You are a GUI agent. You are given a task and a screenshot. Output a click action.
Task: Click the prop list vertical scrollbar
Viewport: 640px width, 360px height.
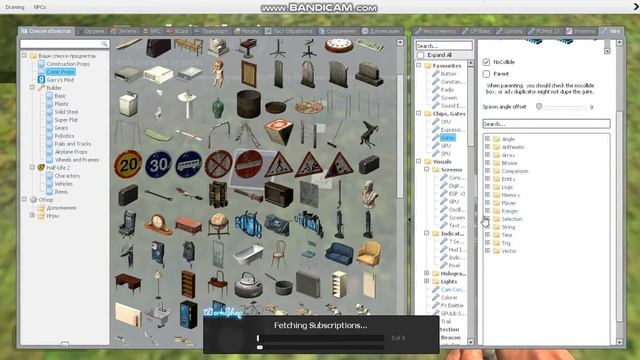tap(400, 137)
